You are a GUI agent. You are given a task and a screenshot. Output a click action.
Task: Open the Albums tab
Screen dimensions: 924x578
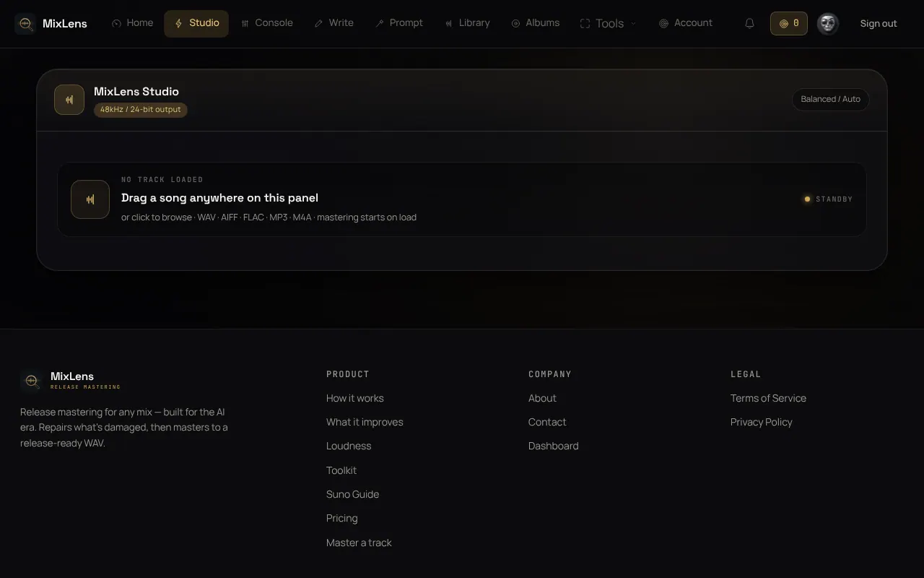point(535,23)
